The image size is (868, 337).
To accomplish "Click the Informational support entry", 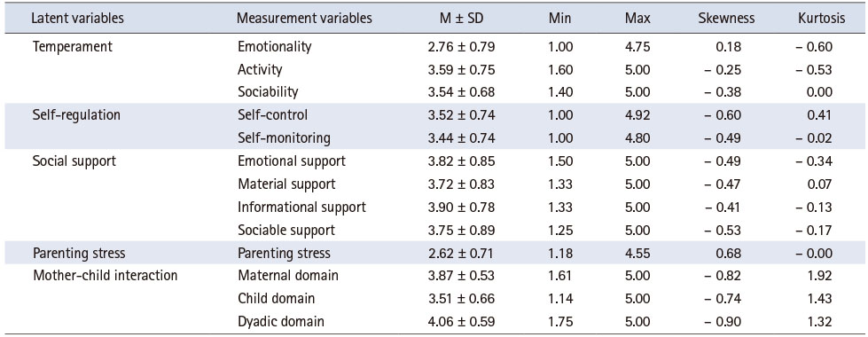I will tap(301, 207).
